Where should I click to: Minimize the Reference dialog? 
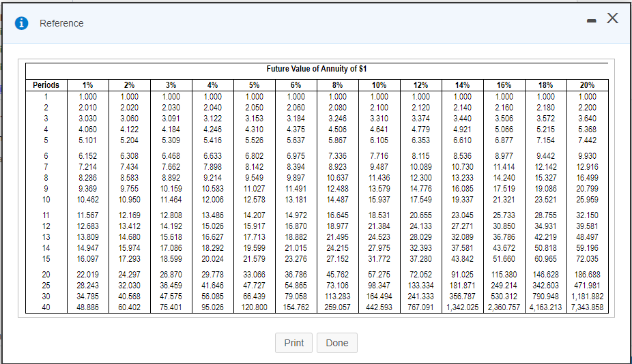click(591, 20)
